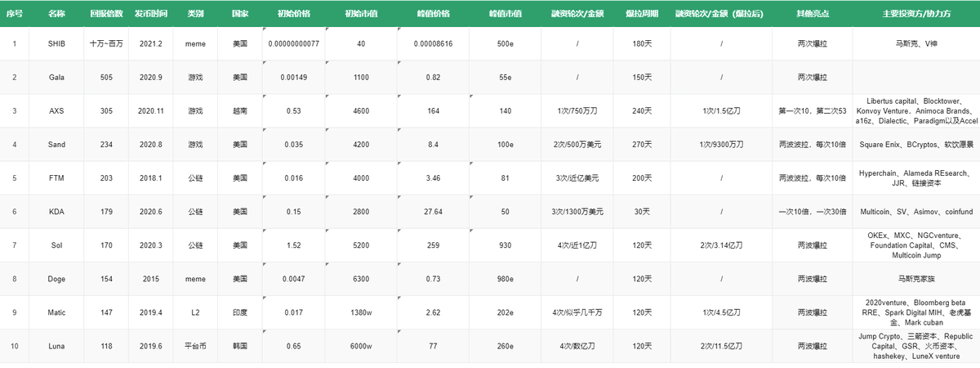This screenshot has width=980, height=368.
Task: Click the 1380w initial market cap cell
Action: 361,312
